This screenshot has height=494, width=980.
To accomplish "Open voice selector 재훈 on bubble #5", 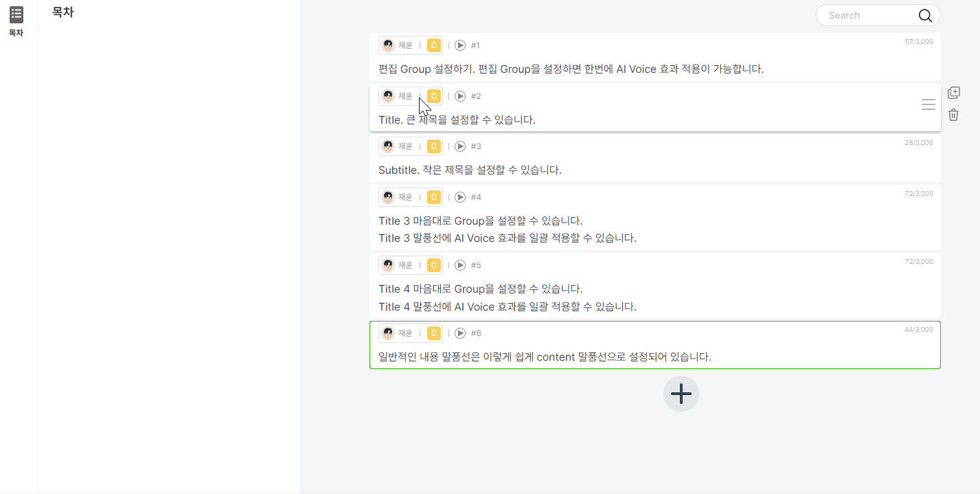I will coord(398,265).
